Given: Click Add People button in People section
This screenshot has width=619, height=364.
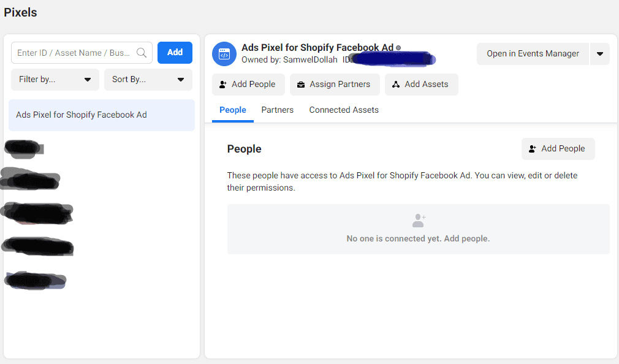Looking at the screenshot, I should click(x=558, y=149).
